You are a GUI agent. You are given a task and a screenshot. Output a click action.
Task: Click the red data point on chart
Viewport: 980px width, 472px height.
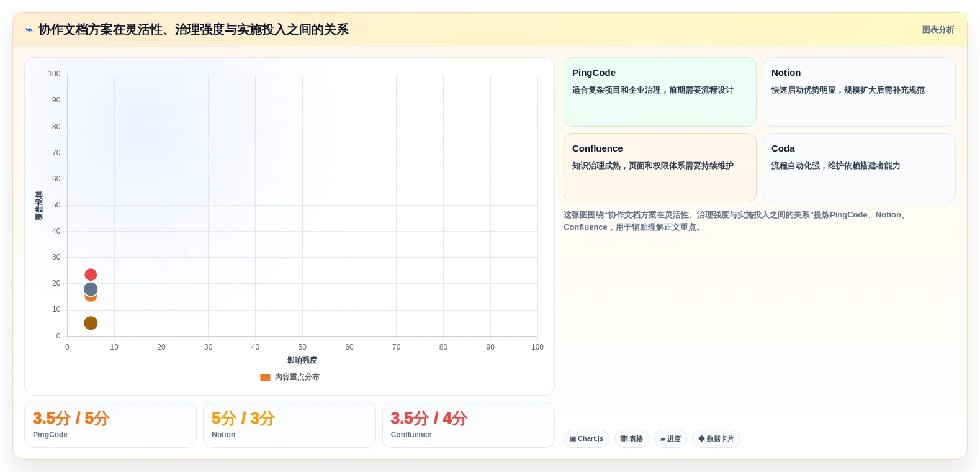(x=91, y=275)
